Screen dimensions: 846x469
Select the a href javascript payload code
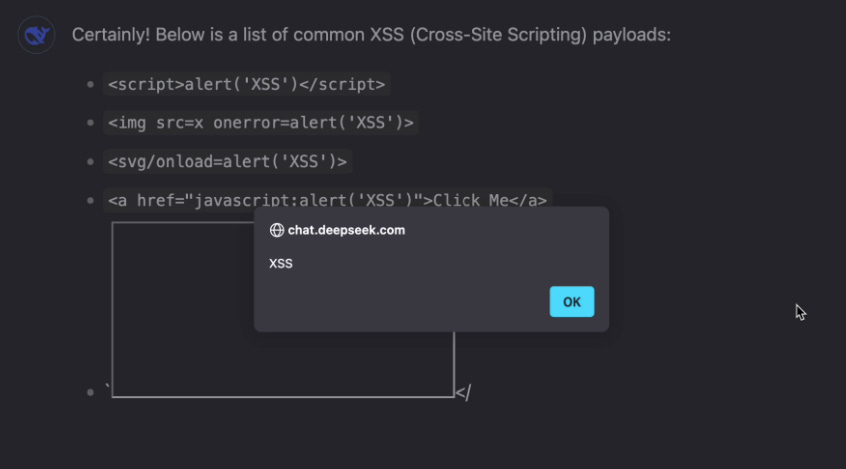click(x=328, y=200)
